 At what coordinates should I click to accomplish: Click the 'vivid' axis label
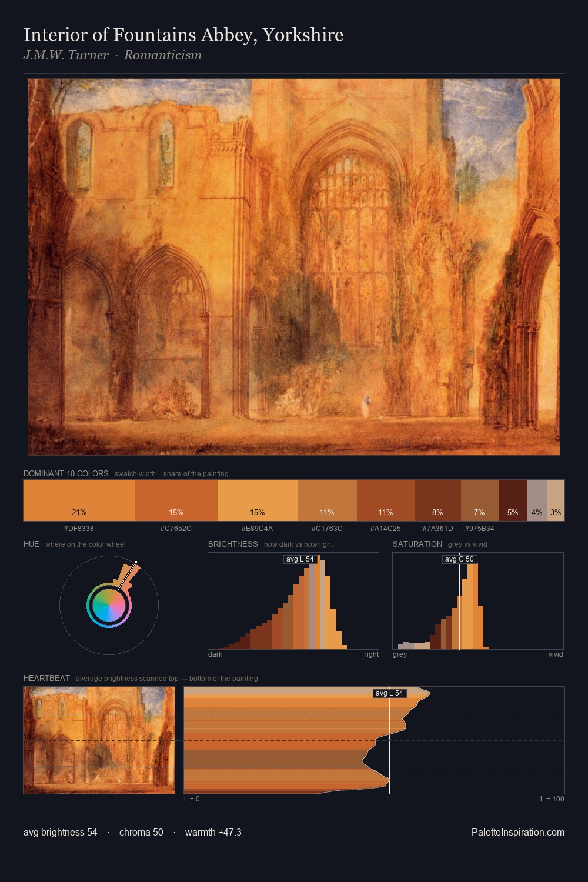[556, 654]
